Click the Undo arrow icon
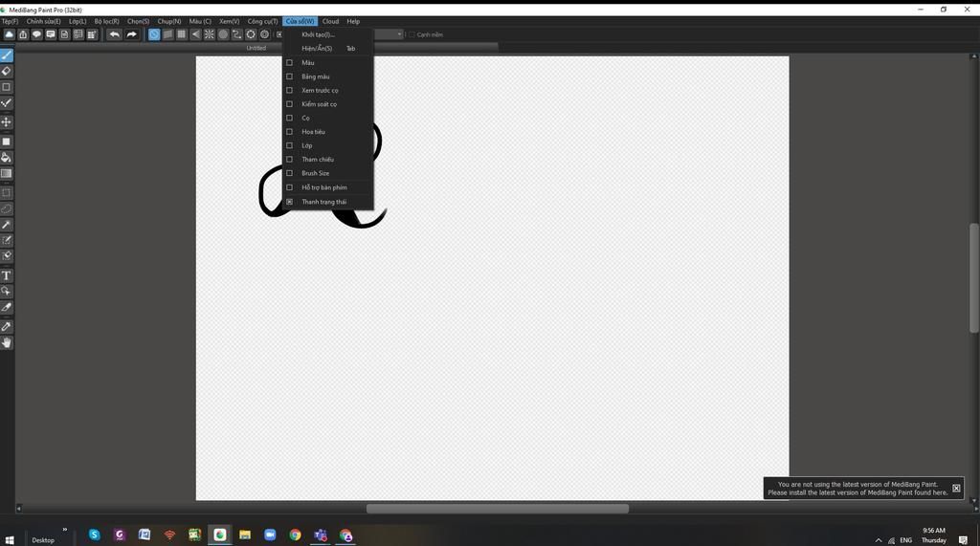 coord(114,34)
